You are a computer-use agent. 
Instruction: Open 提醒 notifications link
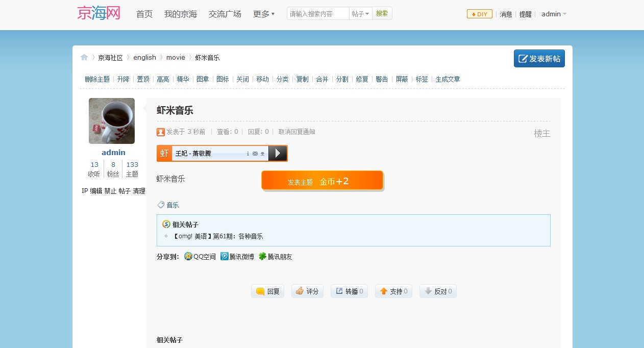pos(526,14)
